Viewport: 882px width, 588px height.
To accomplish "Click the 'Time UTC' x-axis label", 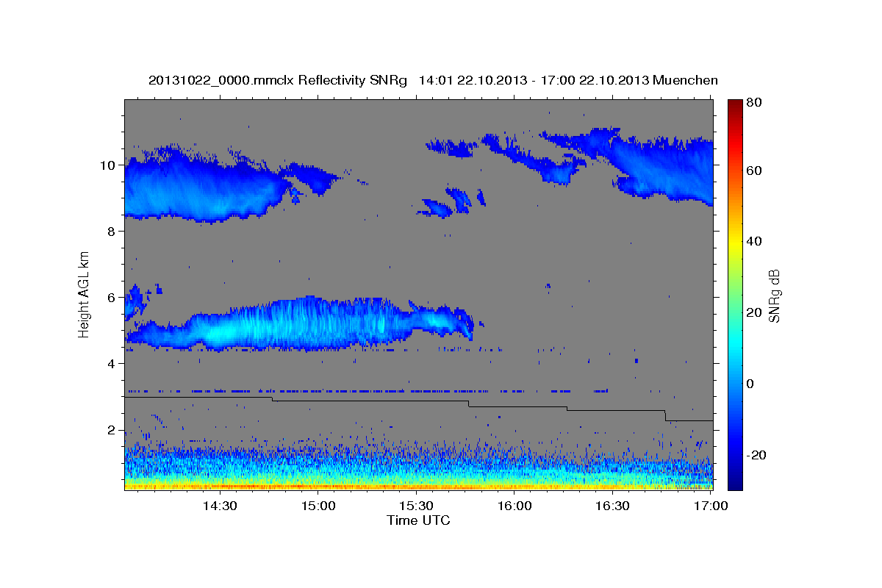I will pyautogui.click(x=418, y=520).
